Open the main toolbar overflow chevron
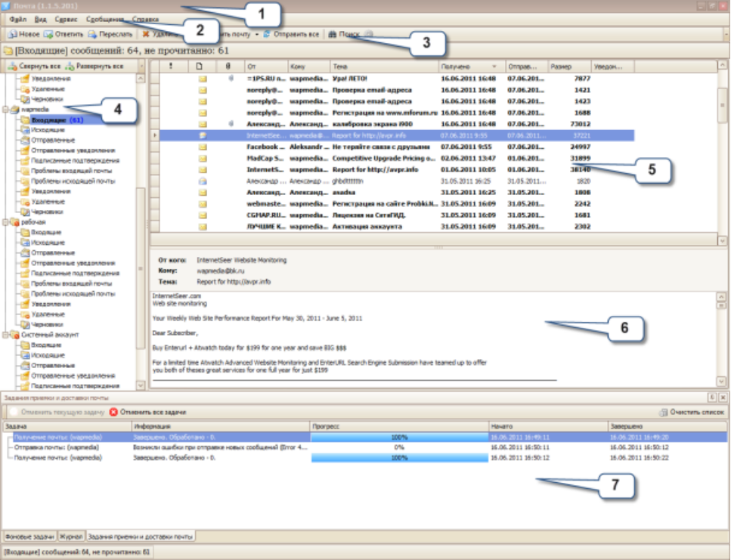 [x=726, y=34]
